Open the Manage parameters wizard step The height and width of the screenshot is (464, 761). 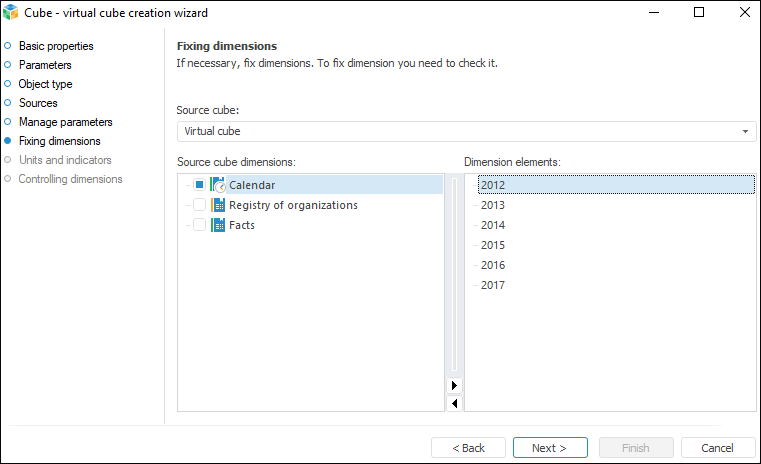[65, 122]
